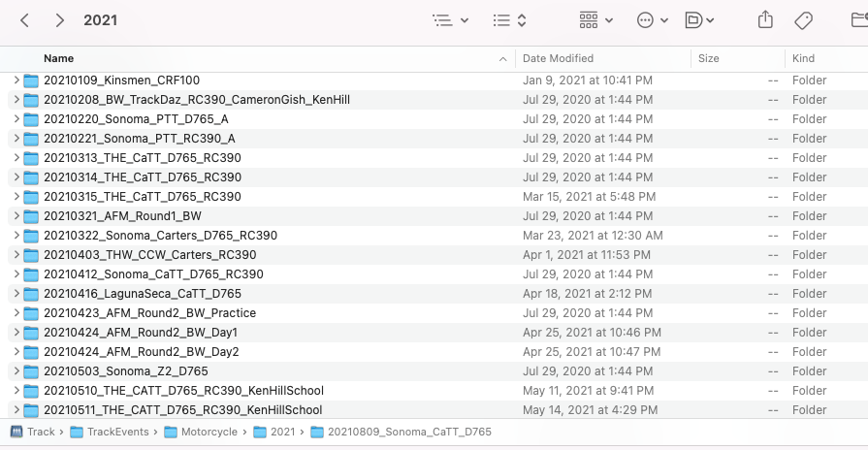The width and height of the screenshot is (868, 450).
Task: Click the 20210220_Sonoma_PTT_D765_A folder icon
Action: pos(31,119)
